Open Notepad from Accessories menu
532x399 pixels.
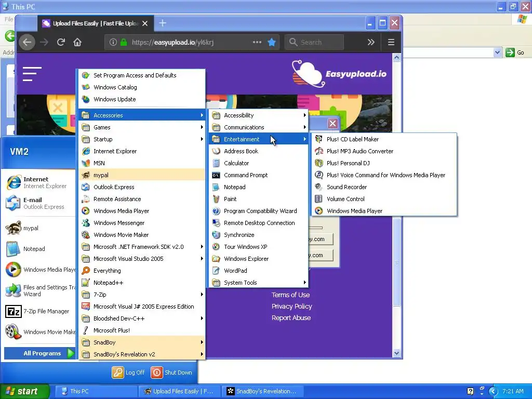coord(259,187)
